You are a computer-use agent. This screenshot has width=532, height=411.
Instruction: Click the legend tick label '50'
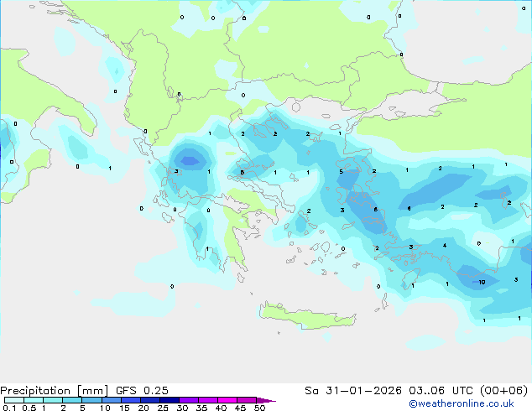(259, 408)
